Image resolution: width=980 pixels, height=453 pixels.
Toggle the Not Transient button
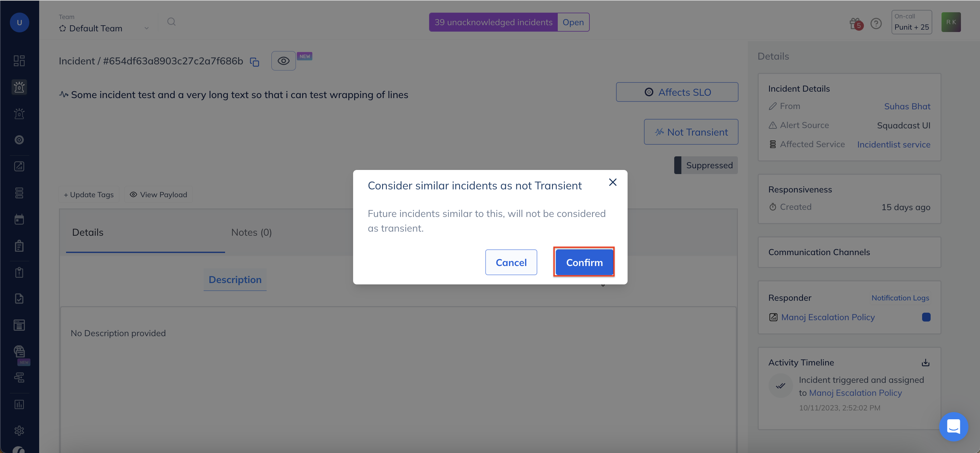[691, 132]
